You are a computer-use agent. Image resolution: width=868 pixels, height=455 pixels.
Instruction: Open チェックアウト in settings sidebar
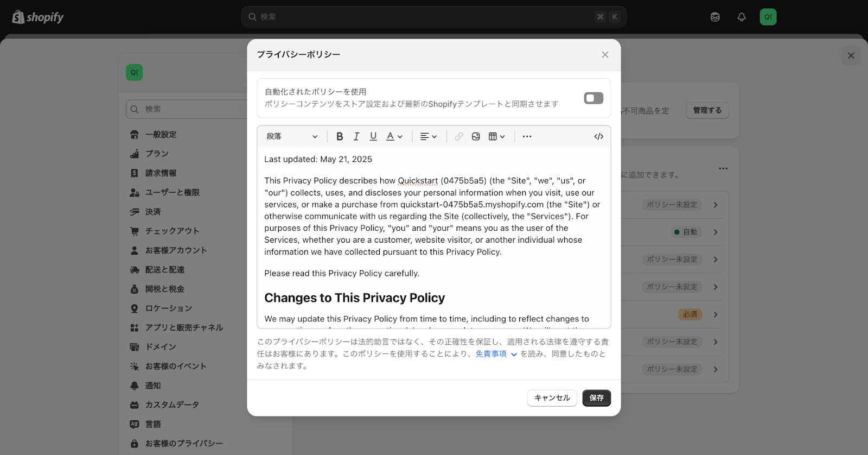pyautogui.click(x=172, y=231)
